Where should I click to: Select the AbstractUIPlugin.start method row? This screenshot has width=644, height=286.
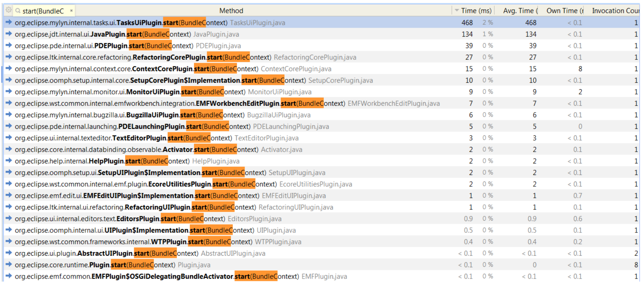[140, 253]
